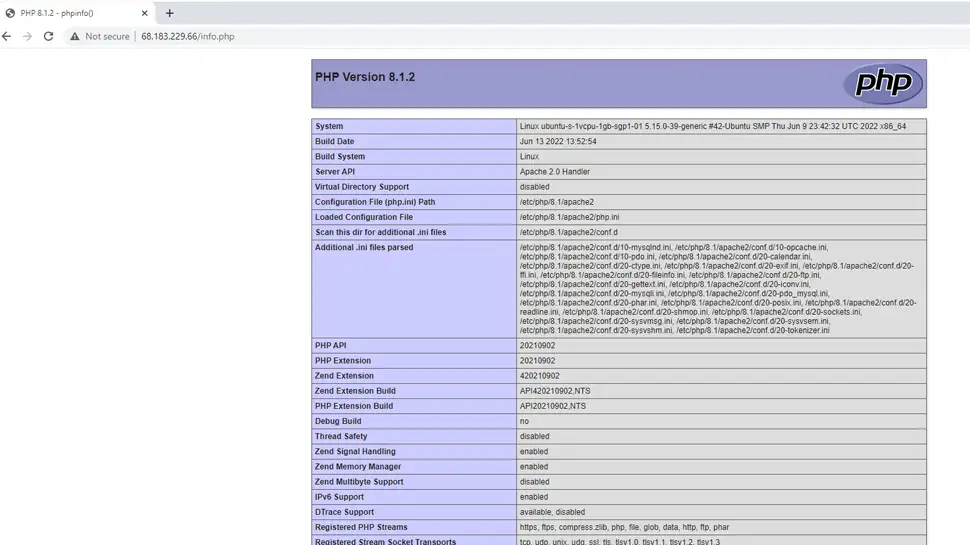Click the Not secure warning icon
The height and width of the screenshot is (545, 970).
[75, 36]
